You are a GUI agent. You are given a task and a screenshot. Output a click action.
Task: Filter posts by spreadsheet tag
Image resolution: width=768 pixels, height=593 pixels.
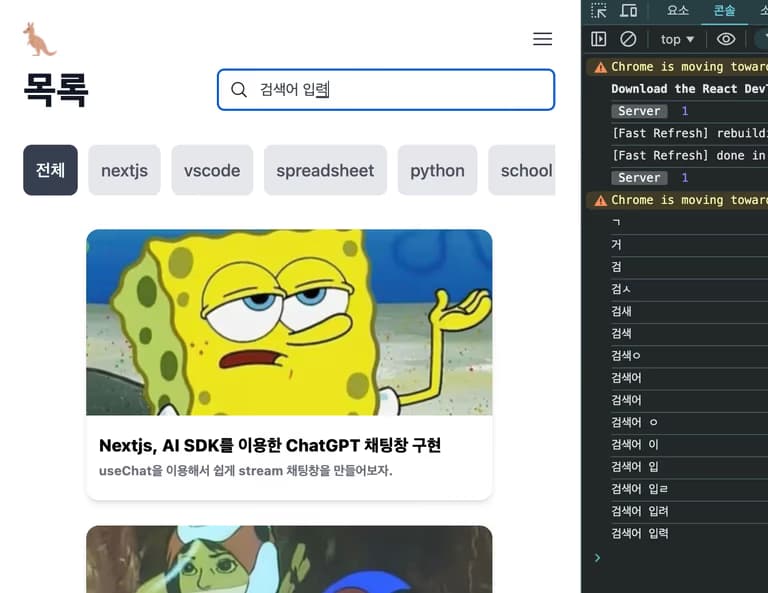click(x=325, y=170)
